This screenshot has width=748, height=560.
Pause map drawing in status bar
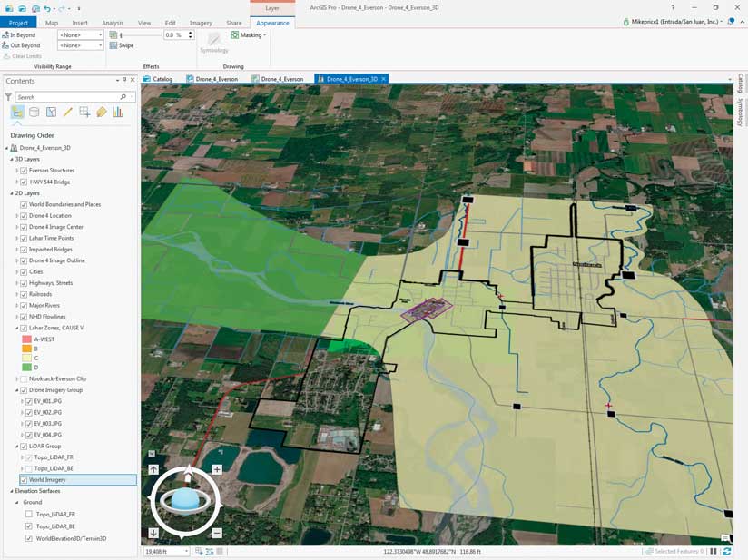[x=714, y=551]
